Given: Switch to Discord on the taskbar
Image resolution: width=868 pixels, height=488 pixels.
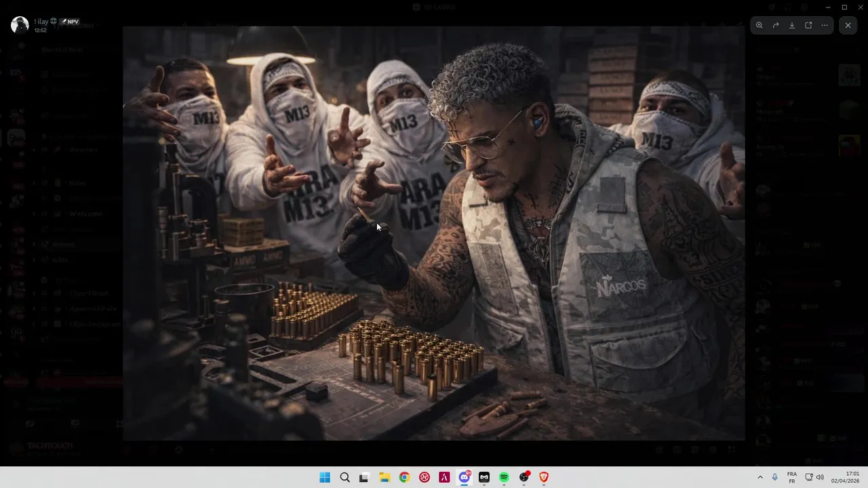Looking at the screenshot, I should click(465, 477).
